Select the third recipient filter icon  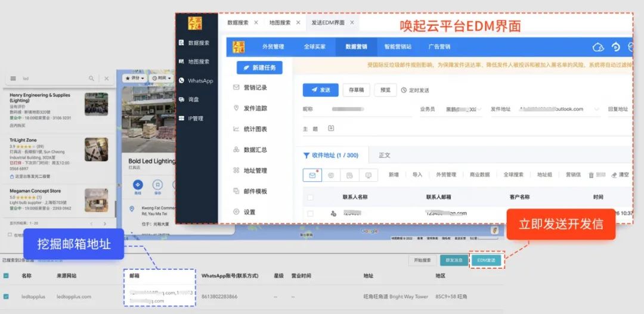(349, 175)
